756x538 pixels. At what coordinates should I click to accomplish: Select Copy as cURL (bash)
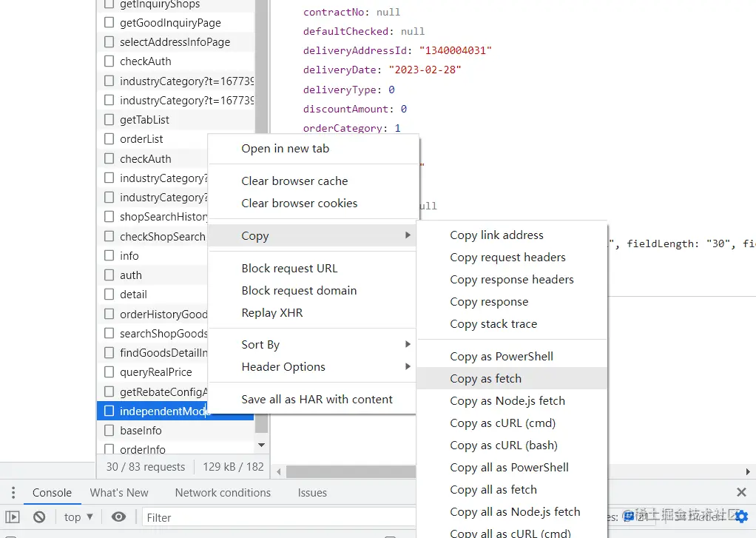point(512,445)
